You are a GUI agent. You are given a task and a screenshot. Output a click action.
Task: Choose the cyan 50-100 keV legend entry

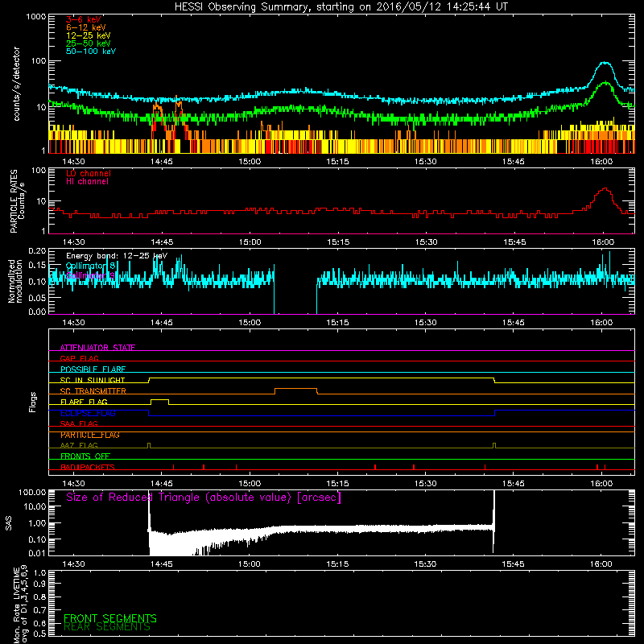pyautogui.click(x=91, y=52)
